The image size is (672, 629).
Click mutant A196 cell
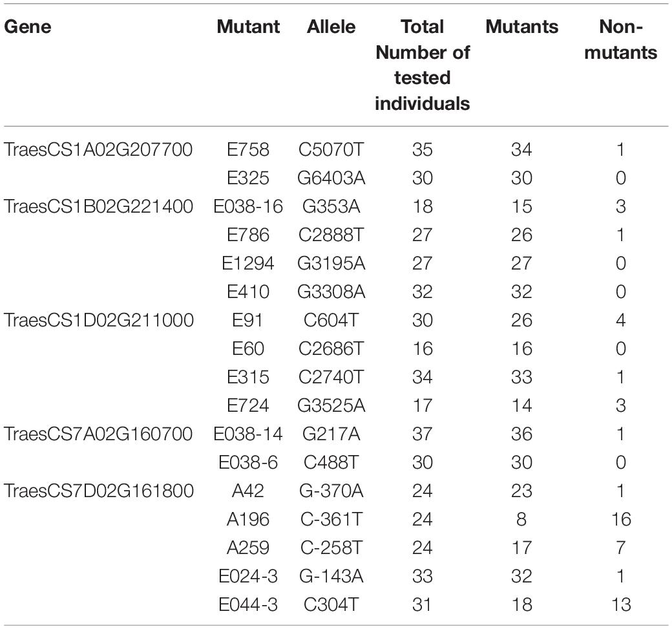pyautogui.click(x=248, y=519)
